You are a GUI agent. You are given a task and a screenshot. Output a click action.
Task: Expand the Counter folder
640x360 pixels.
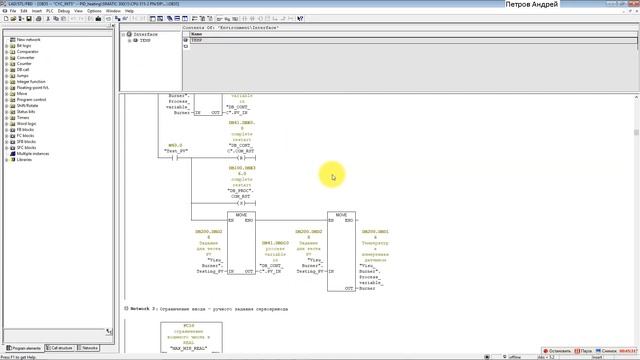[7, 64]
